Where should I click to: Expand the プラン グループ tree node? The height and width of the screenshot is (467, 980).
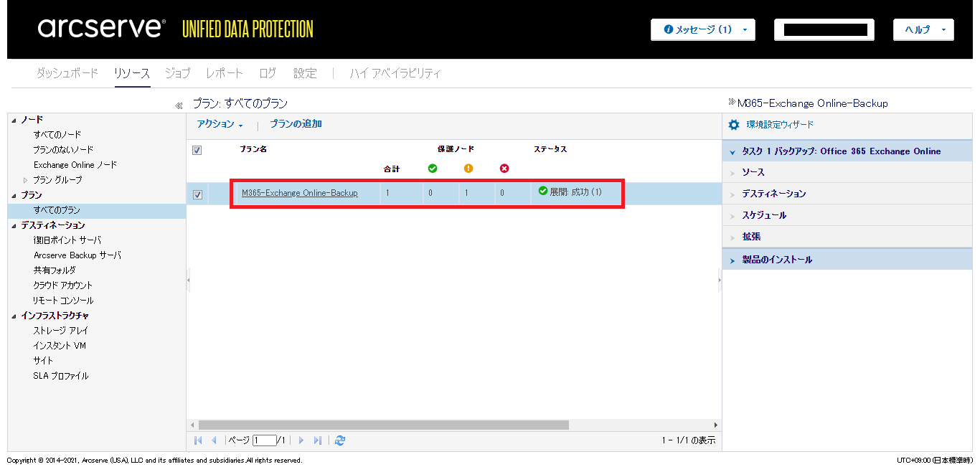(x=26, y=180)
